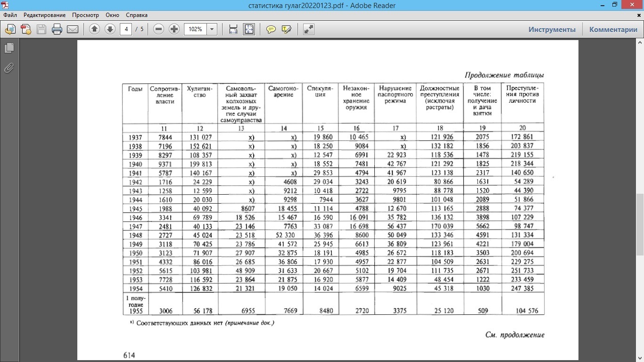Open the Редактирование menu
This screenshot has width=644, height=362.
coord(44,15)
